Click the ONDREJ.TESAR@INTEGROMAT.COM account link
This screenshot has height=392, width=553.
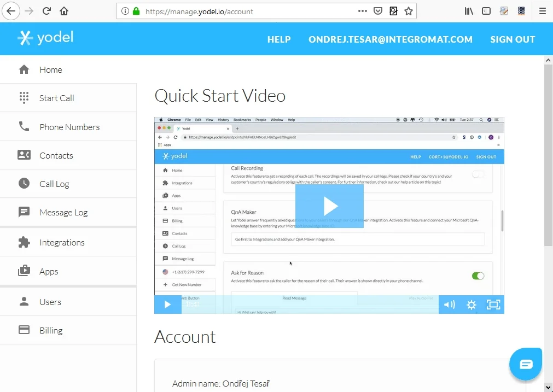click(391, 39)
